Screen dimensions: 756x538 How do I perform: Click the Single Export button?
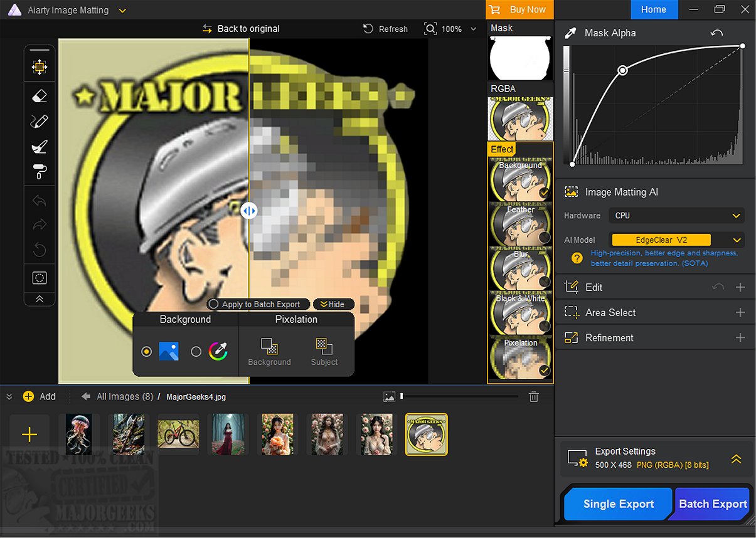[x=618, y=504]
